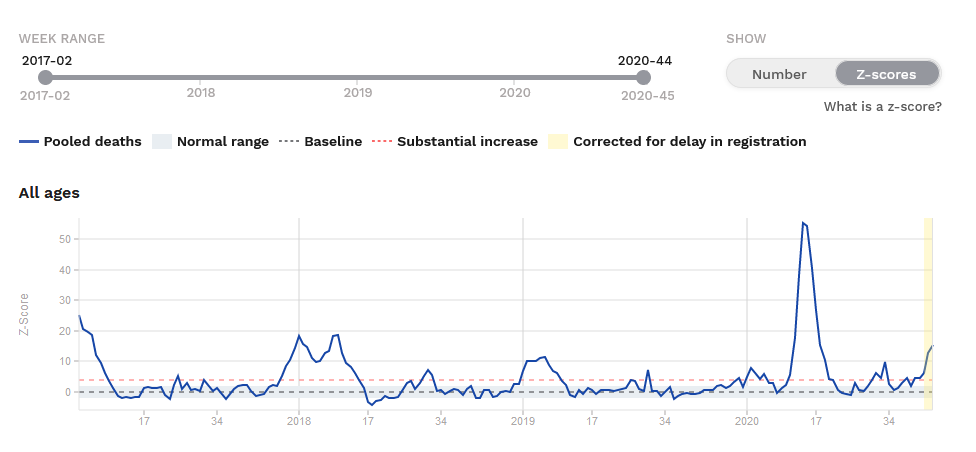This screenshot has width=976, height=452.
Task: Switch display to Number view
Action: click(x=779, y=74)
